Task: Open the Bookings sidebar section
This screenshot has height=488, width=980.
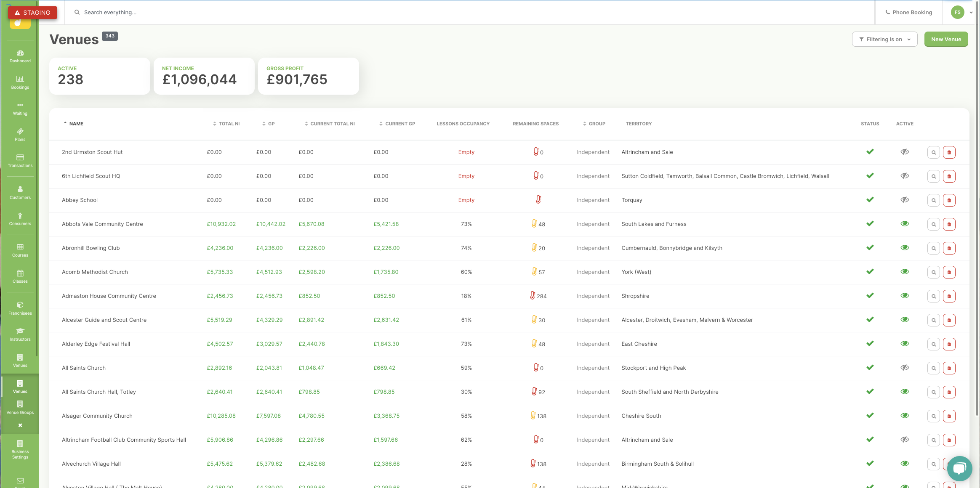Action: (20, 82)
